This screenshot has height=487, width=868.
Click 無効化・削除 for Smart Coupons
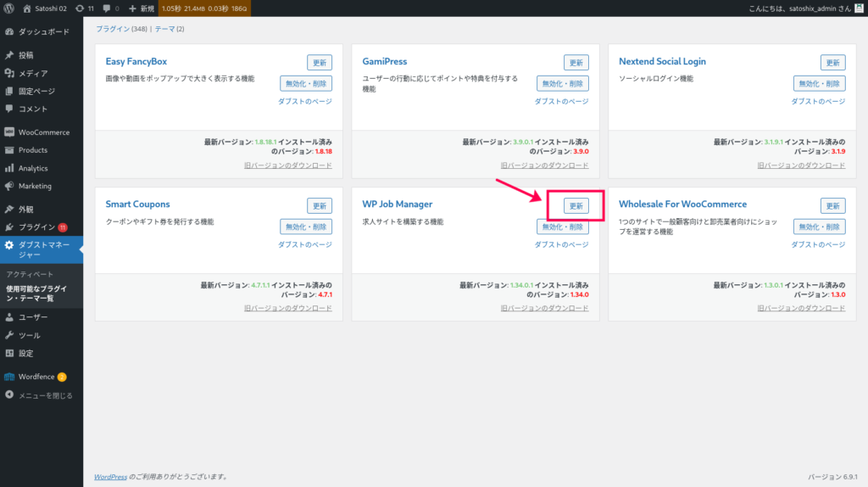tap(306, 227)
